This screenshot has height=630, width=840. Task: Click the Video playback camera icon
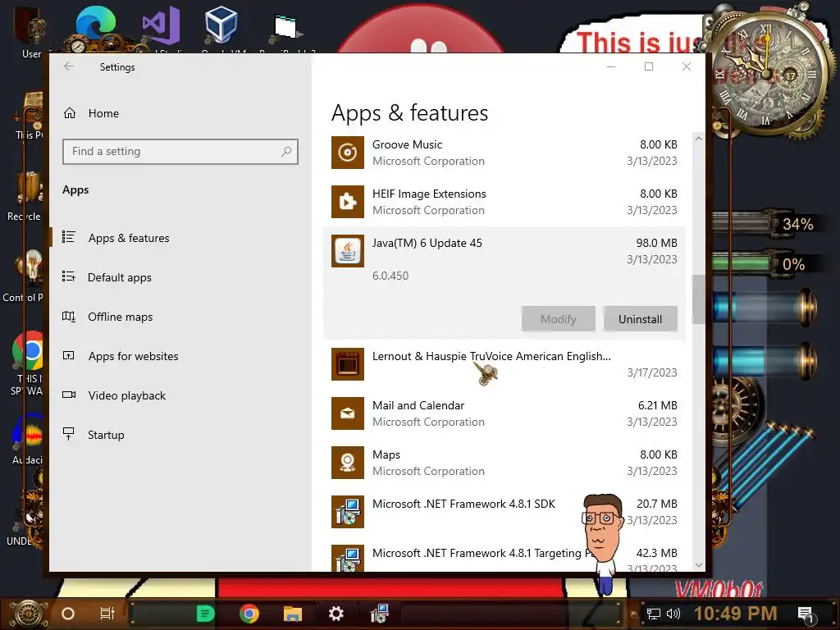point(69,395)
